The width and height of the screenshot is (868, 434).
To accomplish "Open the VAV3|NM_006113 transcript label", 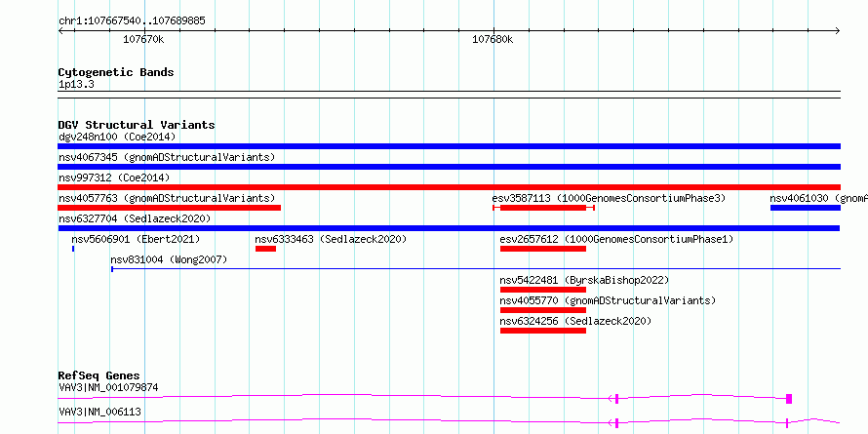I will (x=99, y=412).
